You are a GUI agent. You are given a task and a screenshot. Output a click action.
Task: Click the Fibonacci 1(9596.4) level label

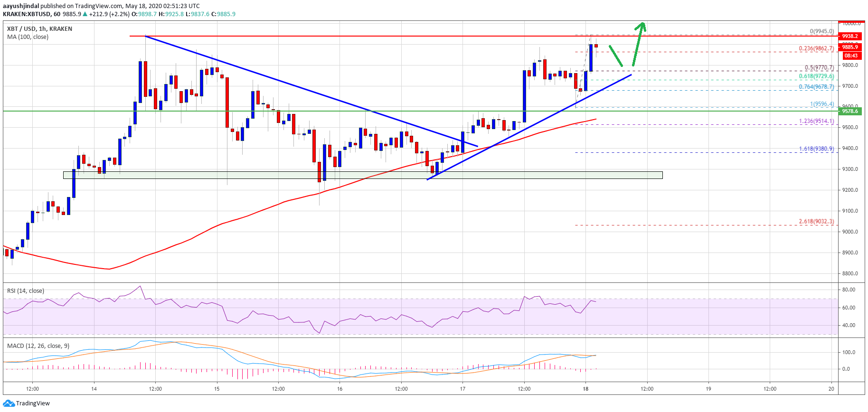822,104
